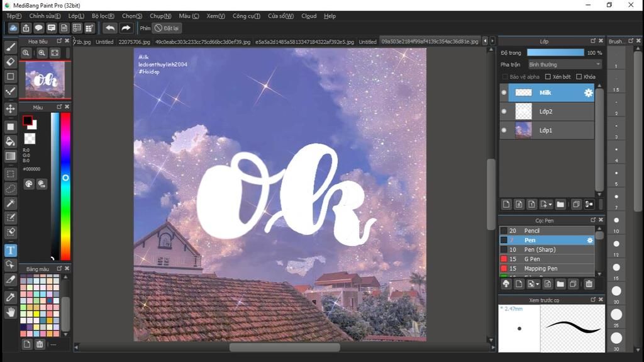Open the Tệp menu
Viewport: 644px width, 362px height.
(x=14, y=16)
